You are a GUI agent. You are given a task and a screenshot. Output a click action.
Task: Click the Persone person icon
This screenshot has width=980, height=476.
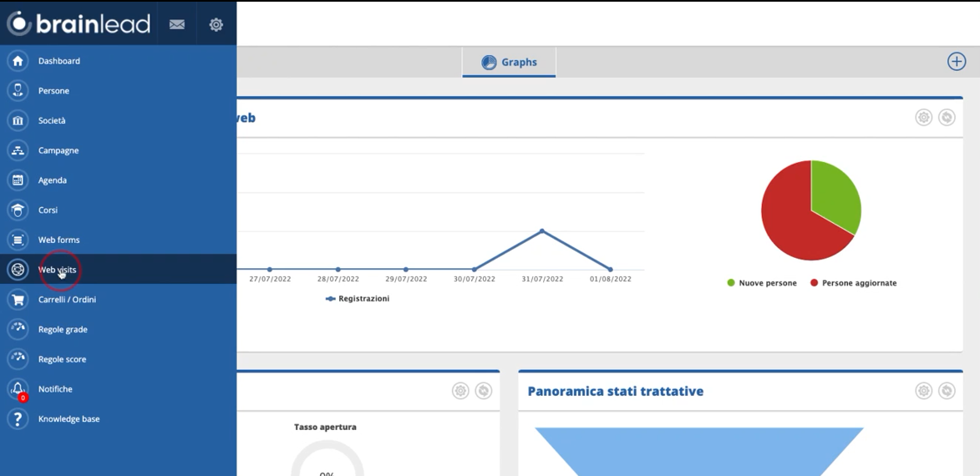coord(18,90)
